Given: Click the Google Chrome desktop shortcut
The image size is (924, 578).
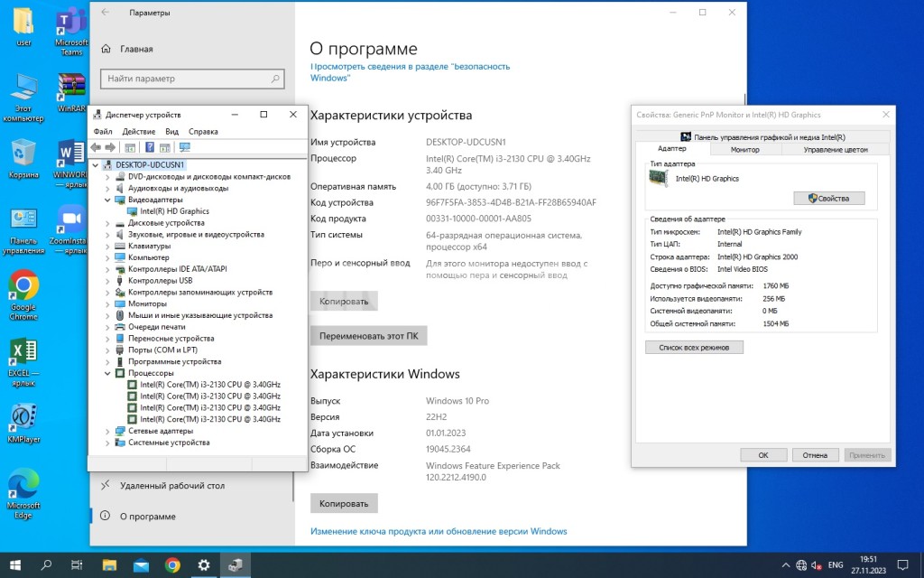Looking at the screenshot, I should [x=23, y=291].
